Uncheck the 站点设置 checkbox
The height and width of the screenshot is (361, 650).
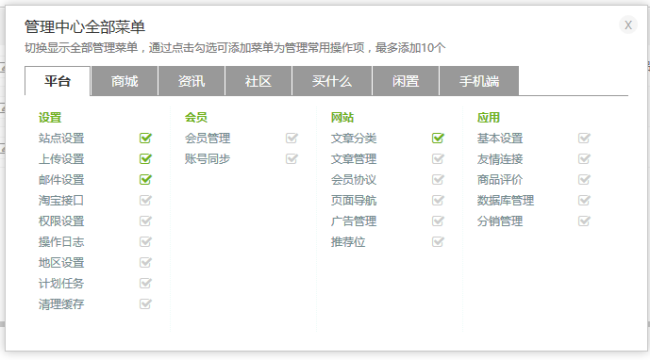point(146,138)
